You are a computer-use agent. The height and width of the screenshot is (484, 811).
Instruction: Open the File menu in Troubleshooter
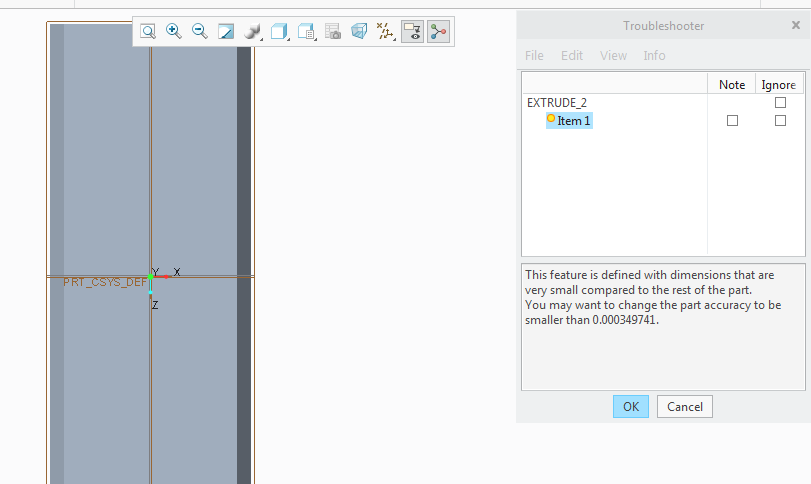534,56
